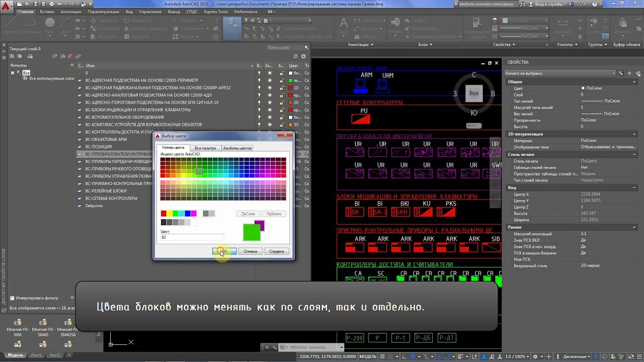Click the Отмена button
The height and width of the screenshot is (362, 644).
click(x=250, y=251)
